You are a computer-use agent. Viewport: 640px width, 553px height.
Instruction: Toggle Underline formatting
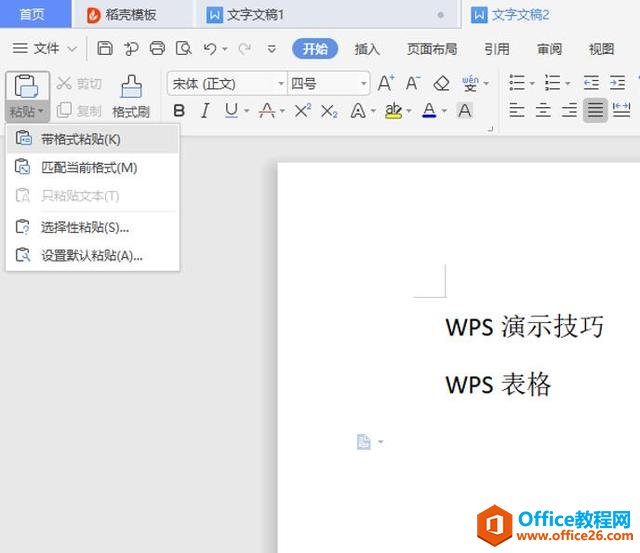click(231, 110)
